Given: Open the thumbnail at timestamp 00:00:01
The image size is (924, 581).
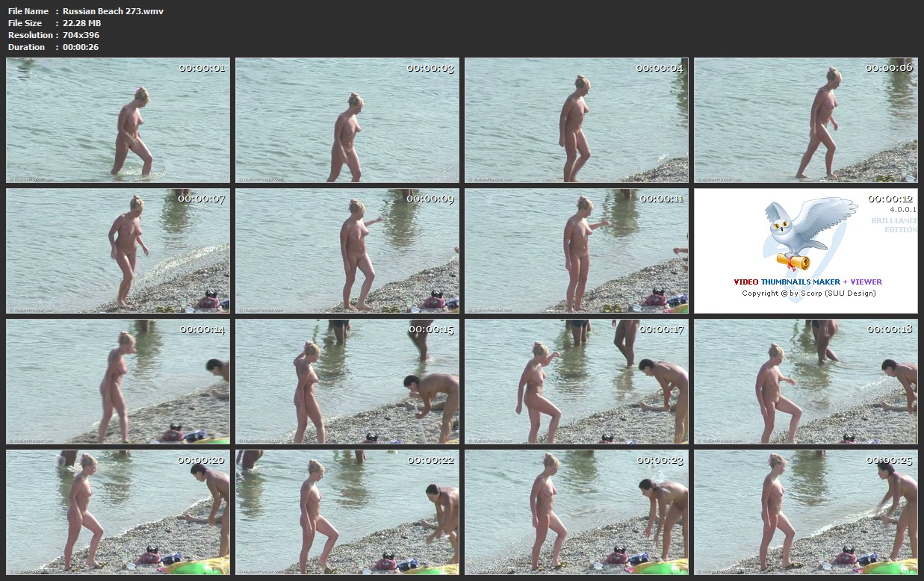Looking at the screenshot, I should pos(118,120).
